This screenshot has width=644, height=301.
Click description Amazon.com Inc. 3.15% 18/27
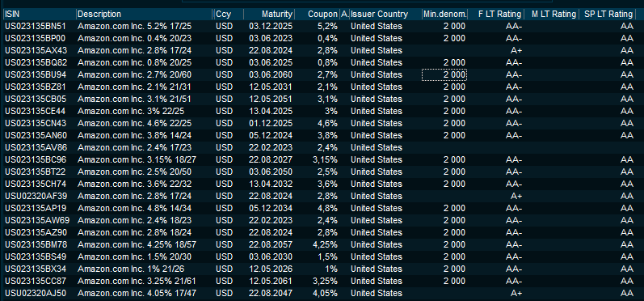[x=137, y=159]
